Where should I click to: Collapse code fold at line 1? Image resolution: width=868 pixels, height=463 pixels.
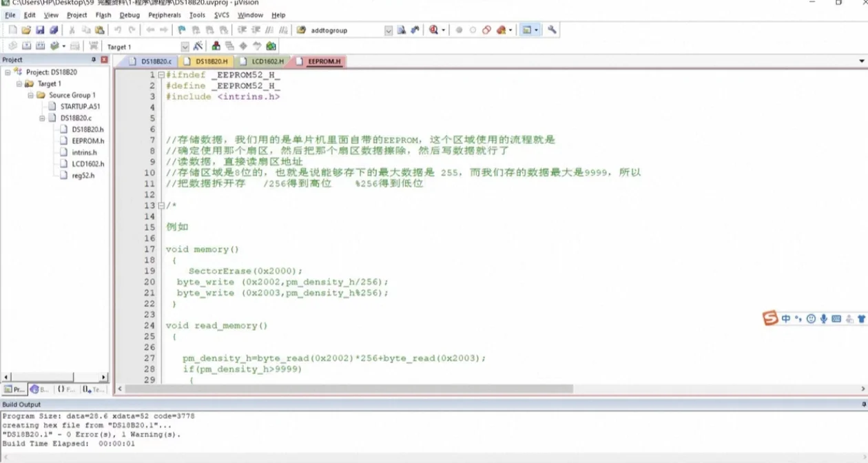[161, 74]
